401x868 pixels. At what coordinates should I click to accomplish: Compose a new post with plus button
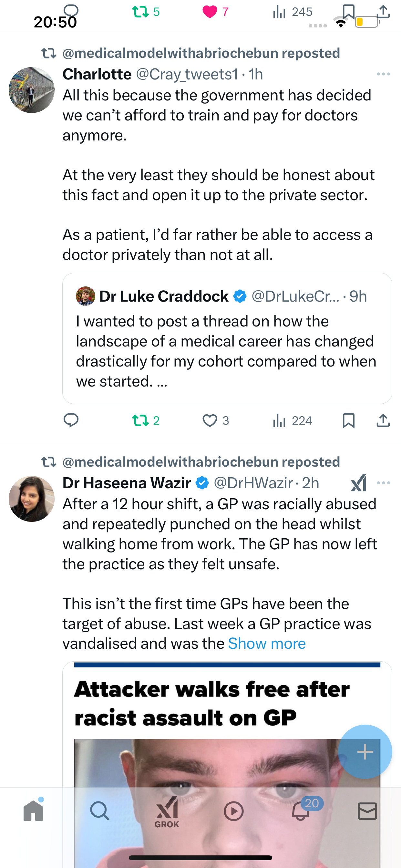(x=365, y=752)
